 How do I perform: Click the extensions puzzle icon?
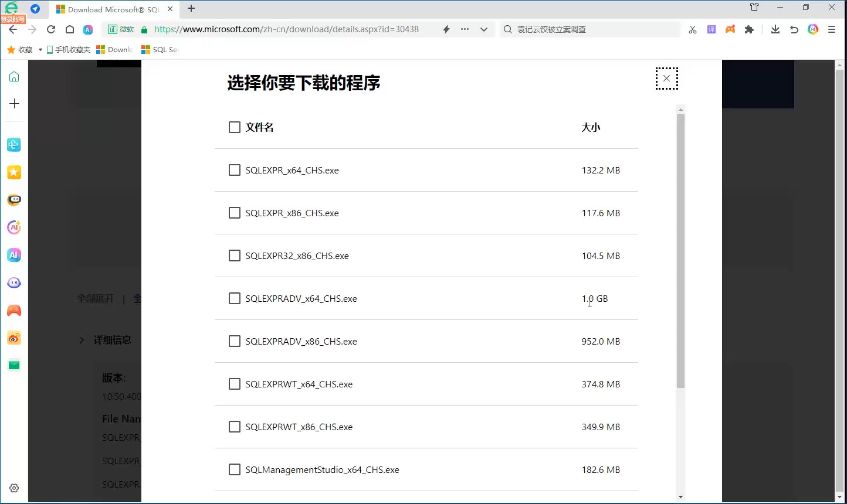749,29
